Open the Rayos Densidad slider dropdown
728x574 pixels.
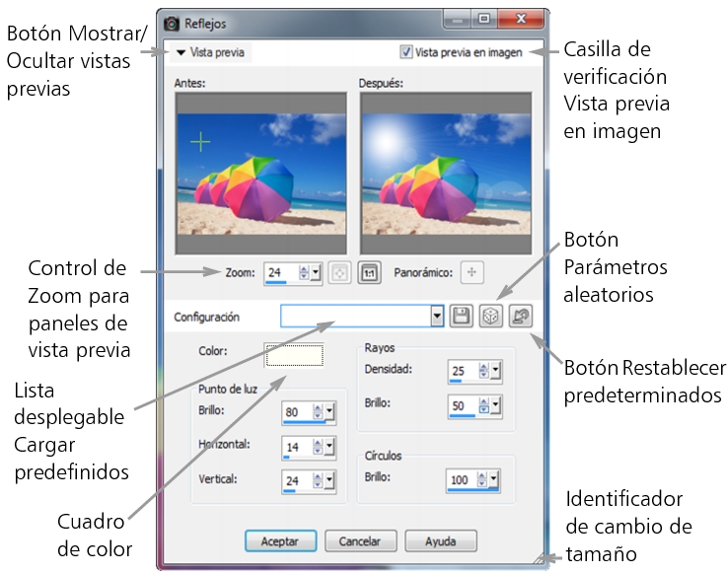point(496,371)
